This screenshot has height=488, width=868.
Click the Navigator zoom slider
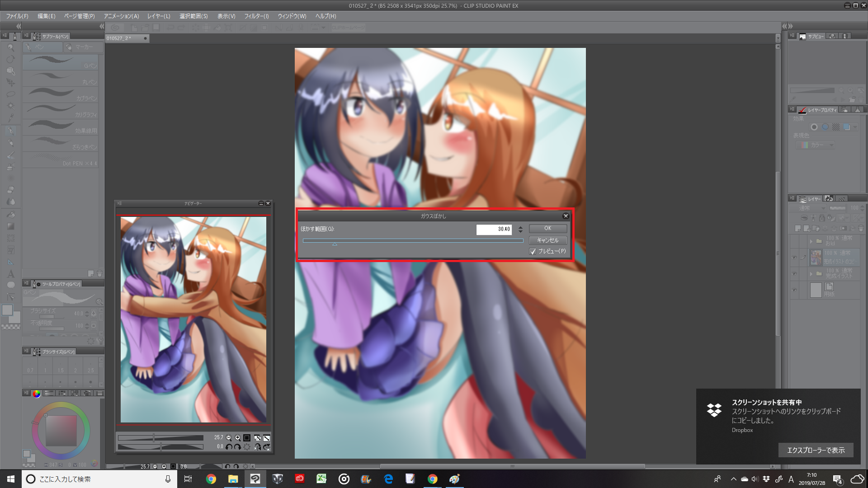click(160, 438)
